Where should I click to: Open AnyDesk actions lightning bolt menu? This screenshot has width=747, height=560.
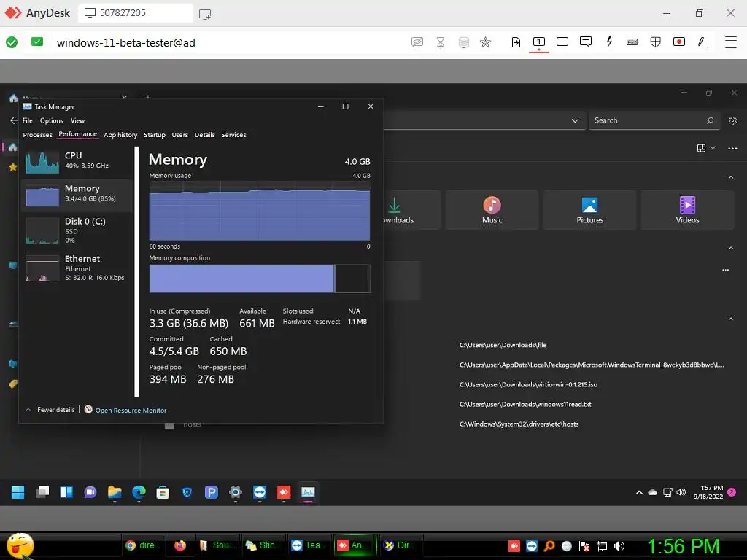click(609, 42)
